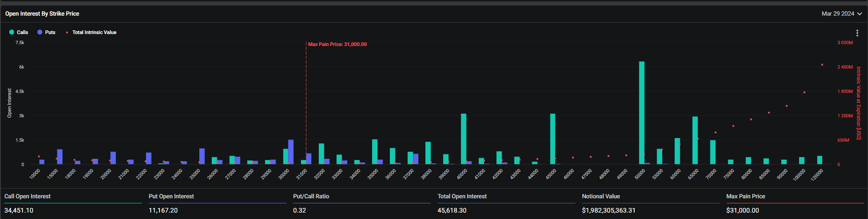Viewport: 868px width, 219px height.
Task: Expand the Mar 29 2024 expiry dropdown
Action: pos(841,14)
